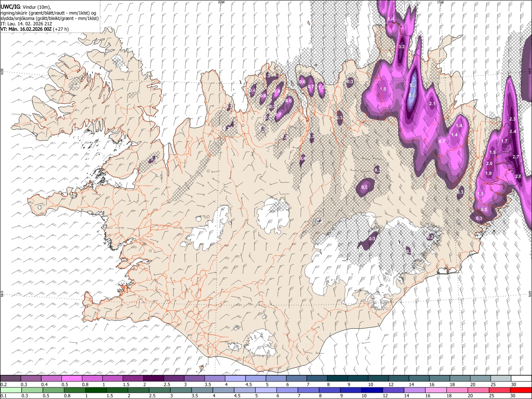Image resolution: width=532 pixels, height=399 pixels.
Task: Click the '30' label on the upper legend
Action: (514, 384)
